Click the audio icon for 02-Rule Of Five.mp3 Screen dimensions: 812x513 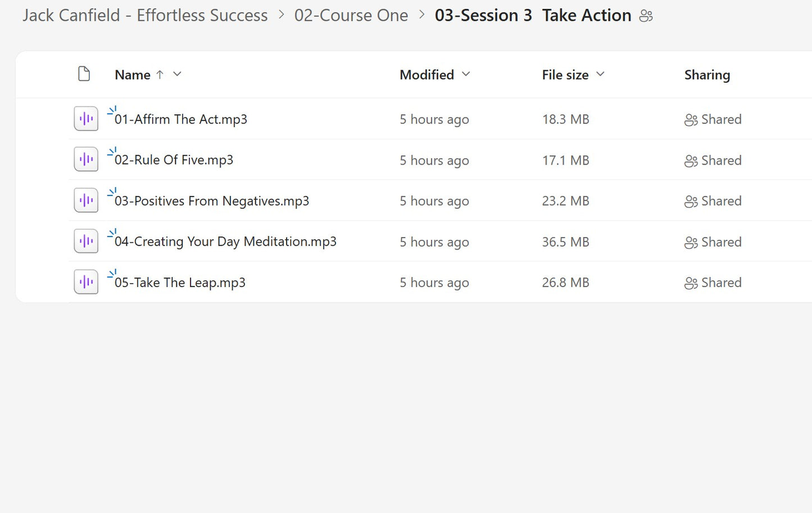pos(85,159)
